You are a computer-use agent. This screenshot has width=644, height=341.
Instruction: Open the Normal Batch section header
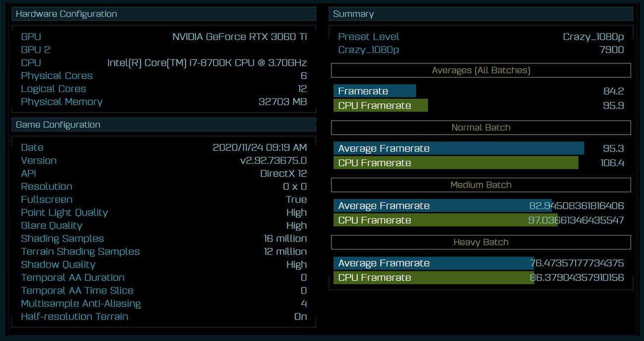pyautogui.click(x=481, y=128)
